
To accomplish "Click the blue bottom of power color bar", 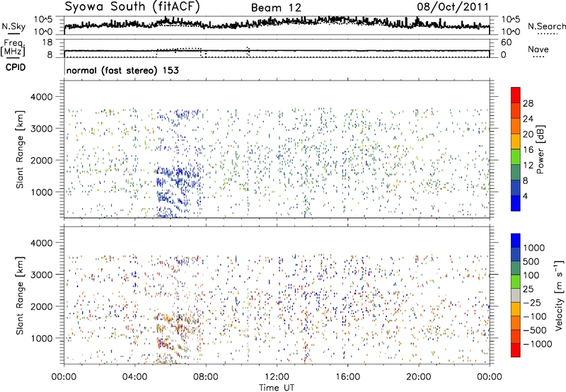I will click(x=516, y=203).
